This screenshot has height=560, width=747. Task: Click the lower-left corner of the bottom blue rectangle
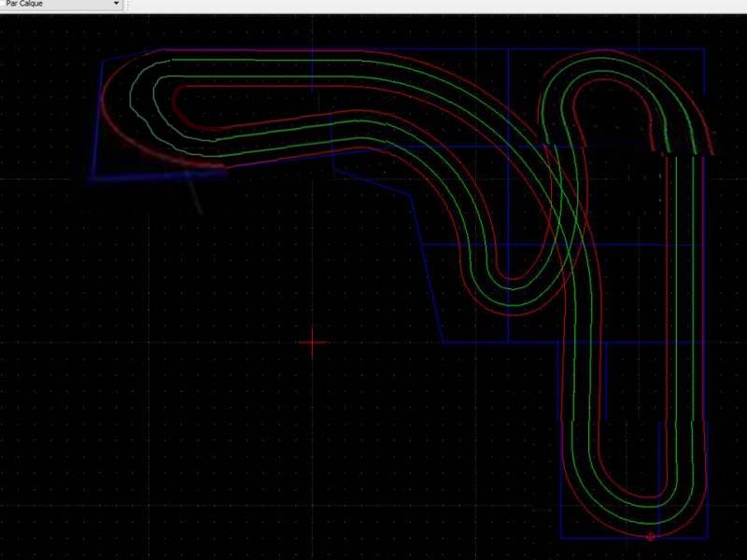[x=561, y=538]
